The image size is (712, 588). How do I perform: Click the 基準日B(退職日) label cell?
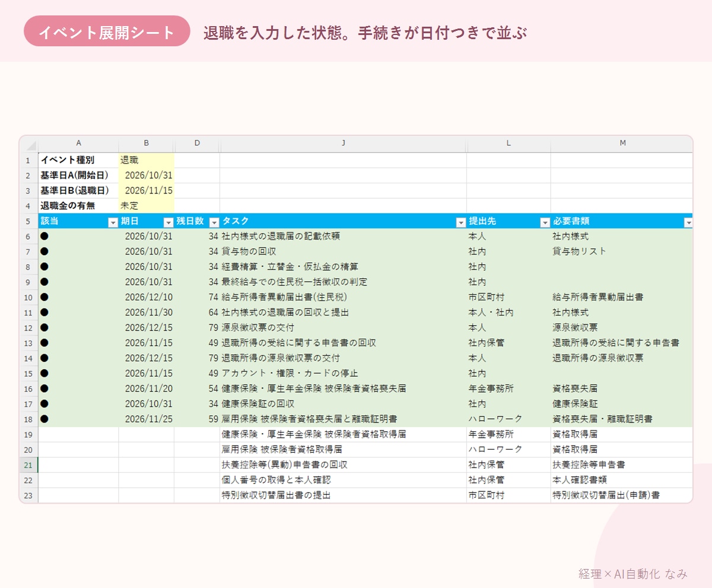pyautogui.click(x=78, y=190)
